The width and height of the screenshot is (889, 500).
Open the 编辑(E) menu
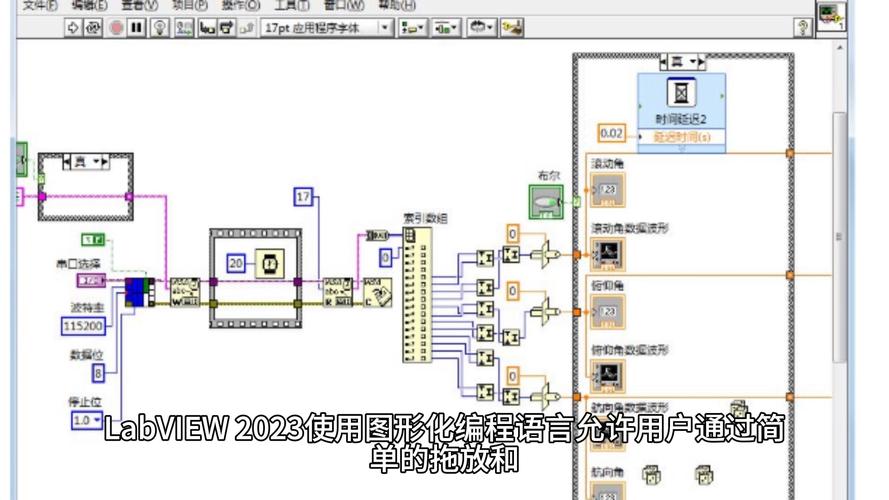coord(90,5)
